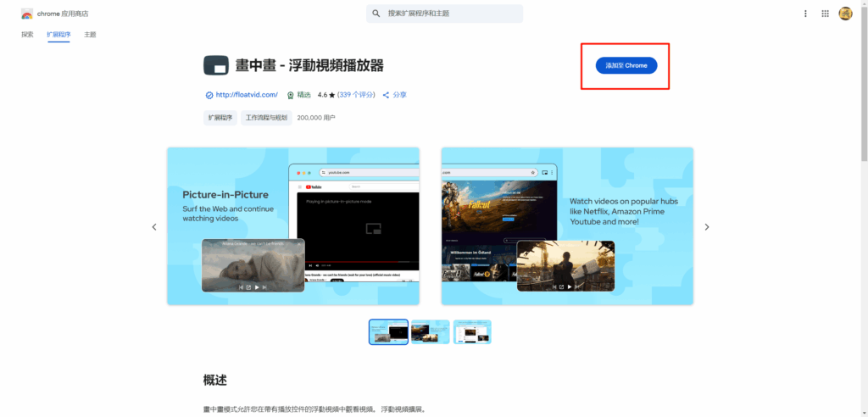Screen dimensions: 868x417
Task: Switch to the 探索 tab
Action: pos(27,35)
